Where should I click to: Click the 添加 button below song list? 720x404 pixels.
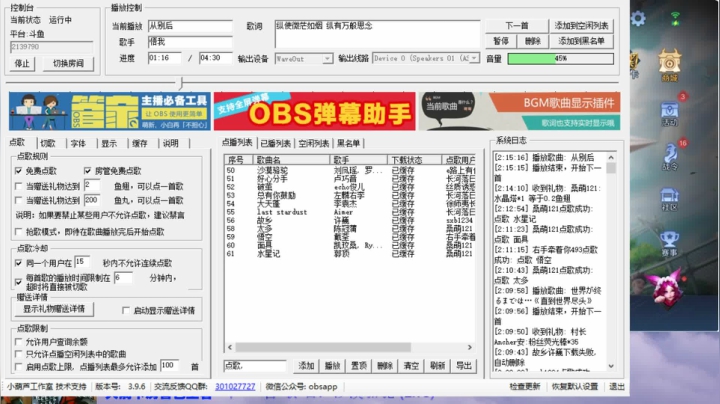point(306,365)
